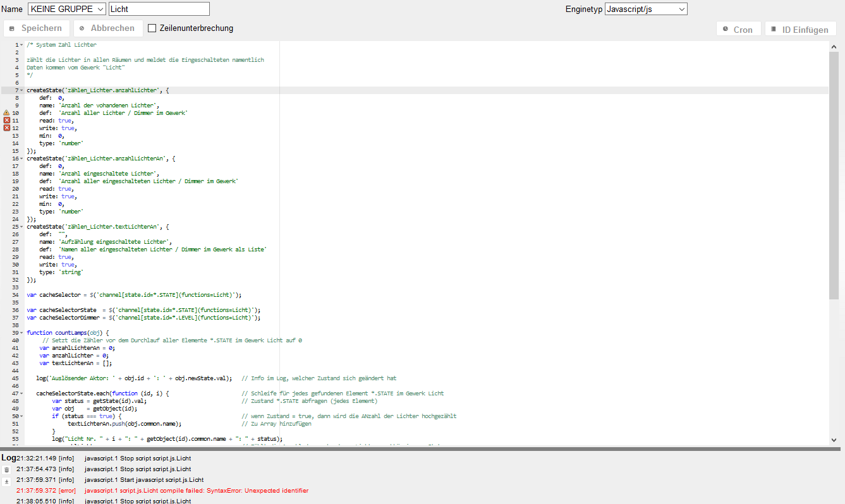The image size is (845, 504).
Task: Open the KEINE GRUPPE group dropdown
Action: click(x=67, y=9)
